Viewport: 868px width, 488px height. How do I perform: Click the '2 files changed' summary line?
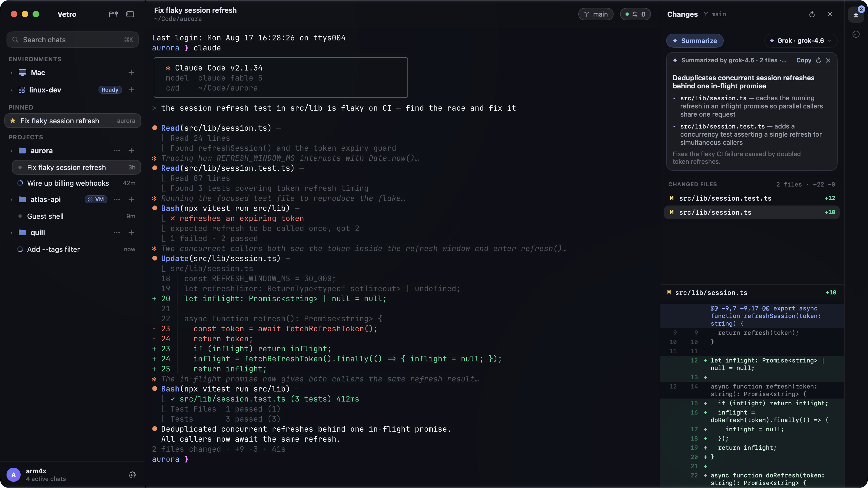point(219,449)
